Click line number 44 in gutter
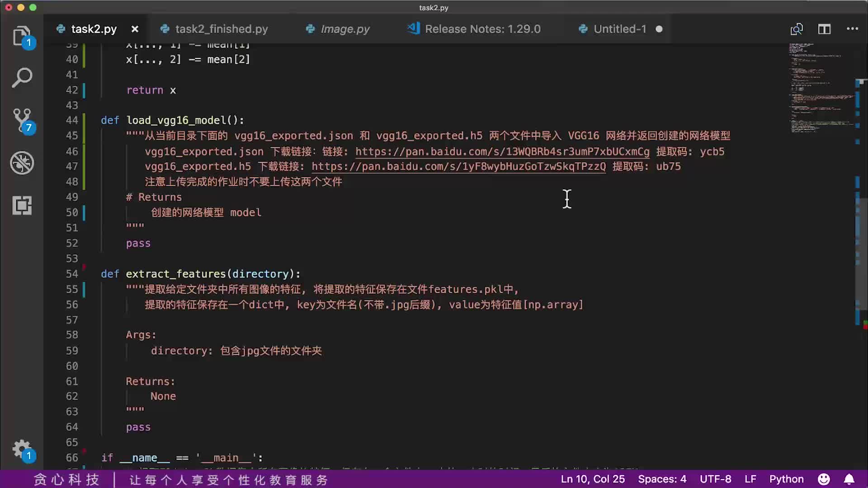Screen dimensions: 868x488 pyautogui.click(x=72, y=120)
